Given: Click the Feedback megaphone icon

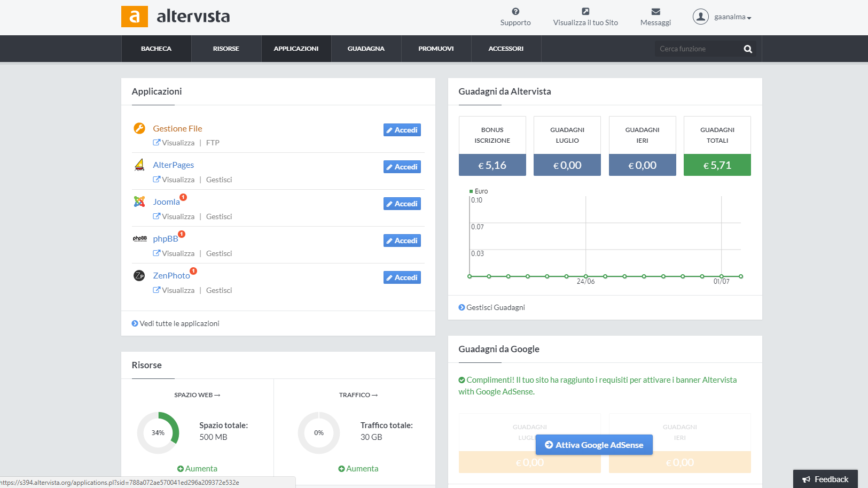Looking at the screenshot, I should coord(807,479).
